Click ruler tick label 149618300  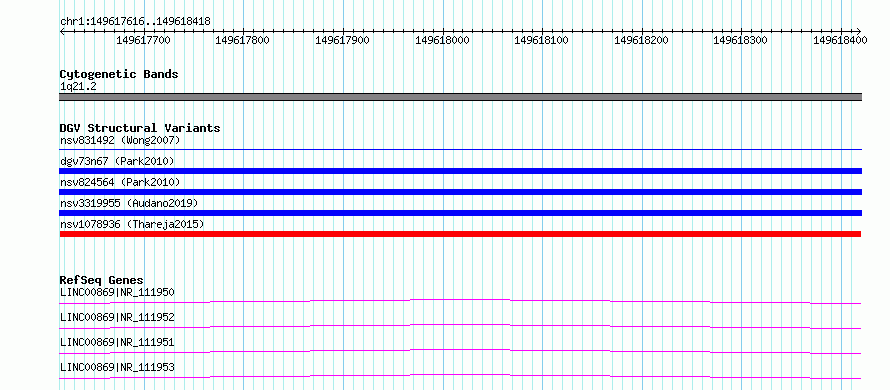[741, 40]
